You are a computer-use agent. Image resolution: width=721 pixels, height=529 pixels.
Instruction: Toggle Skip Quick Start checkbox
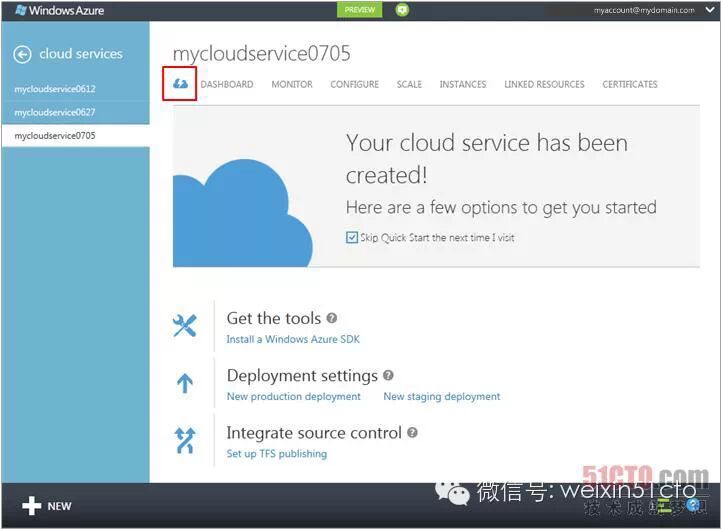pyautogui.click(x=352, y=237)
